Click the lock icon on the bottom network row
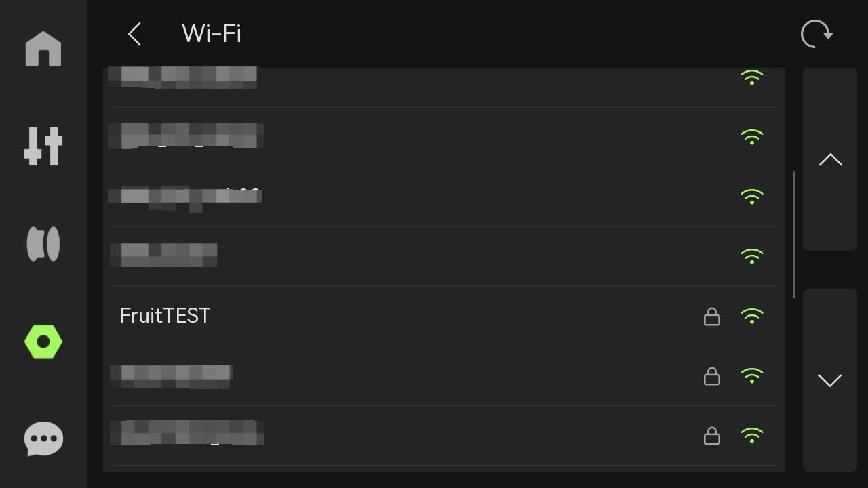This screenshot has height=488, width=868. tap(711, 436)
